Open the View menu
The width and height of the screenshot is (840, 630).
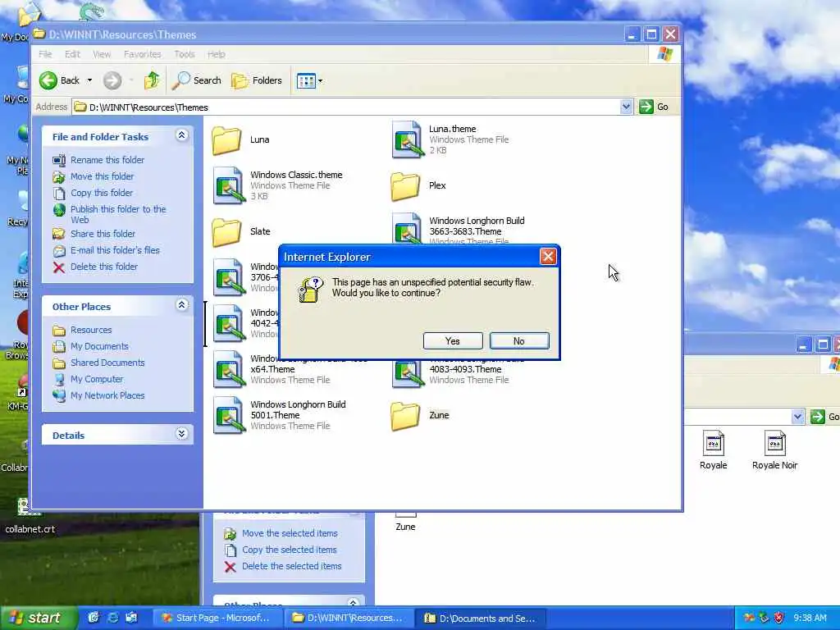tap(102, 54)
